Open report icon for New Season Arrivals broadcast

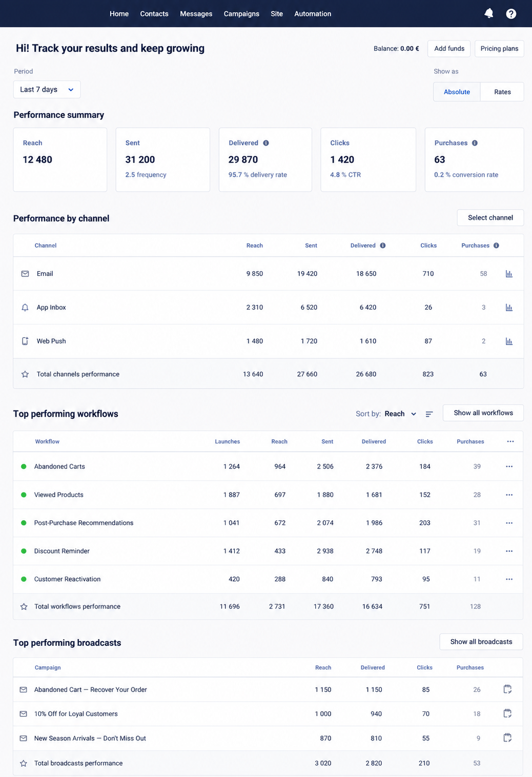point(507,738)
